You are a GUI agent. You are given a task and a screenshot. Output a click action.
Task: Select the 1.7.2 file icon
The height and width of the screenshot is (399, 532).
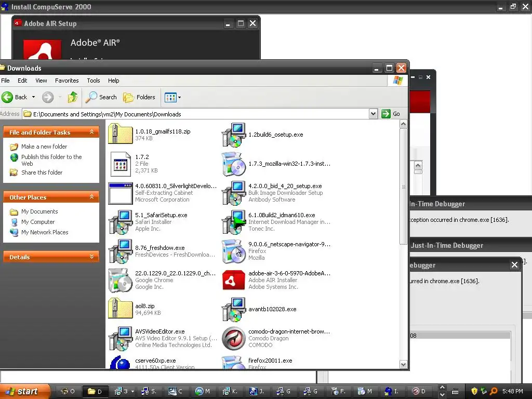pyautogui.click(x=120, y=164)
